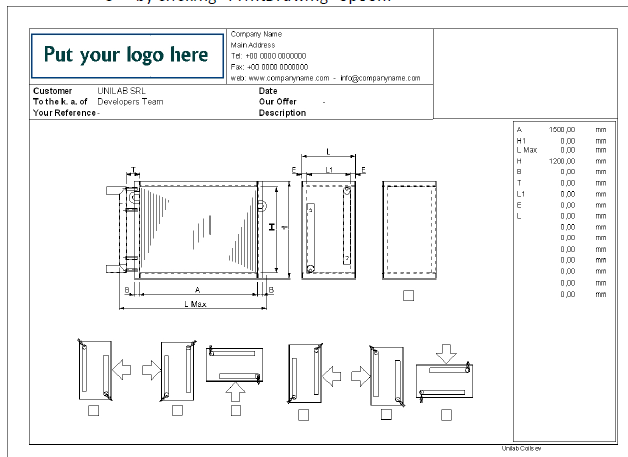Select the H value 1200,00 in the table

pos(562,161)
